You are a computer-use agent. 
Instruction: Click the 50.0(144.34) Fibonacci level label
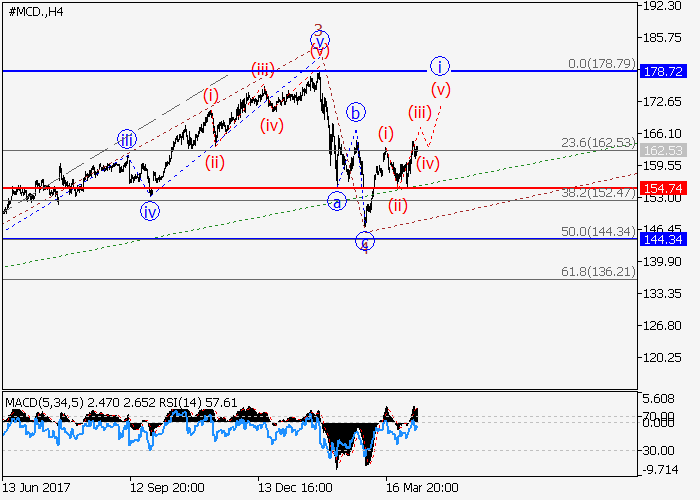[x=598, y=231]
